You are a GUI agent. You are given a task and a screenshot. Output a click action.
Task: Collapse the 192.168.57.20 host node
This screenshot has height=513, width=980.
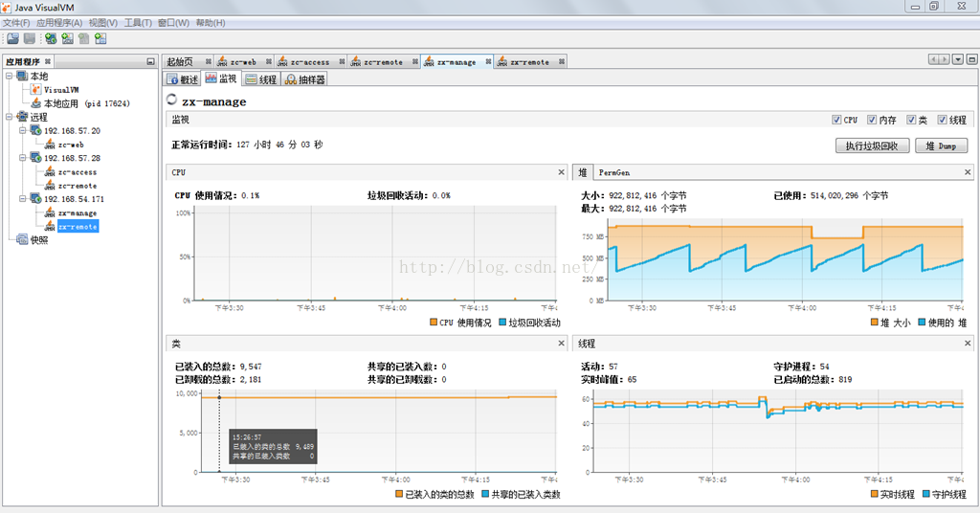tap(23, 130)
